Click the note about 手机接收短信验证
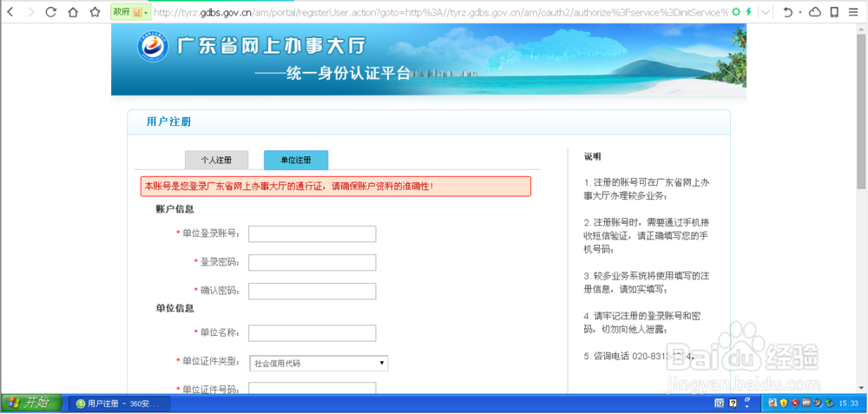 pyautogui.click(x=647, y=236)
